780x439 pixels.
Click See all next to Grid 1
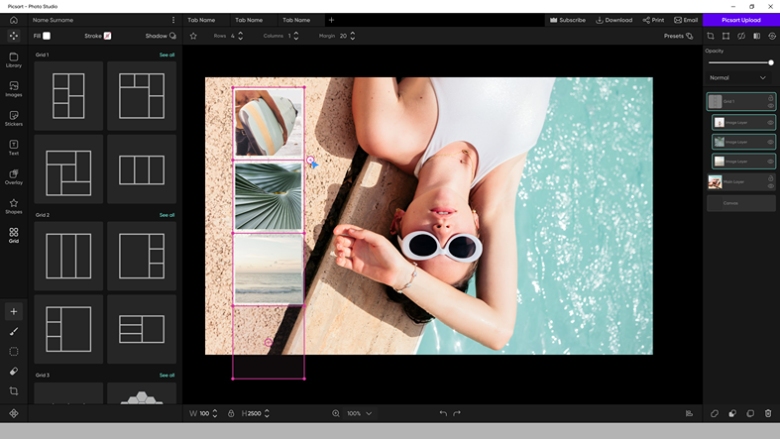(x=167, y=55)
